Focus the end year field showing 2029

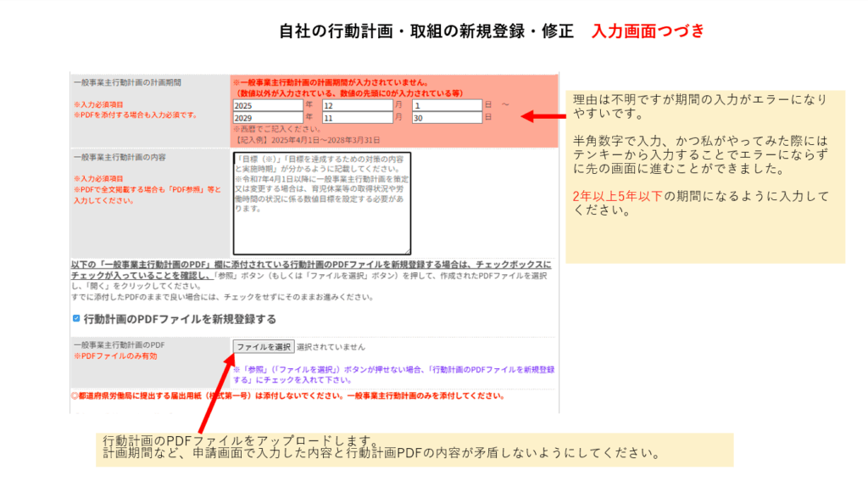[x=267, y=118]
